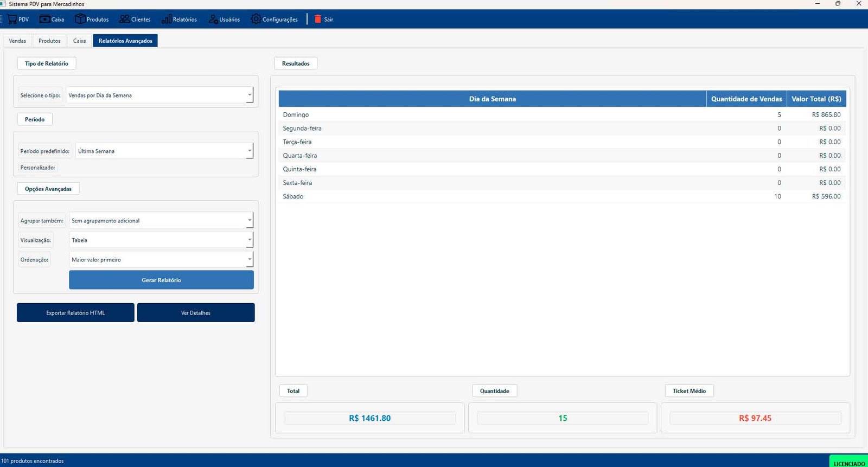Select the Terça-feira row
The height and width of the screenshot is (467, 868).
pyautogui.click(x=562, y=142)
